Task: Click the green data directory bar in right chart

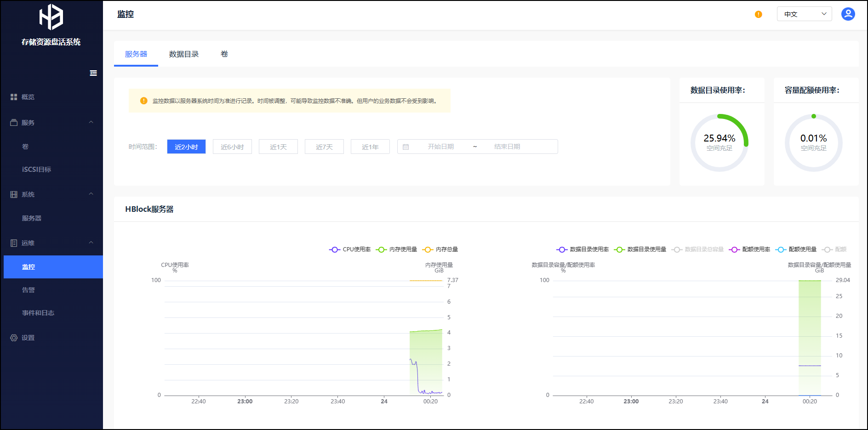Action: coord(810,338)
